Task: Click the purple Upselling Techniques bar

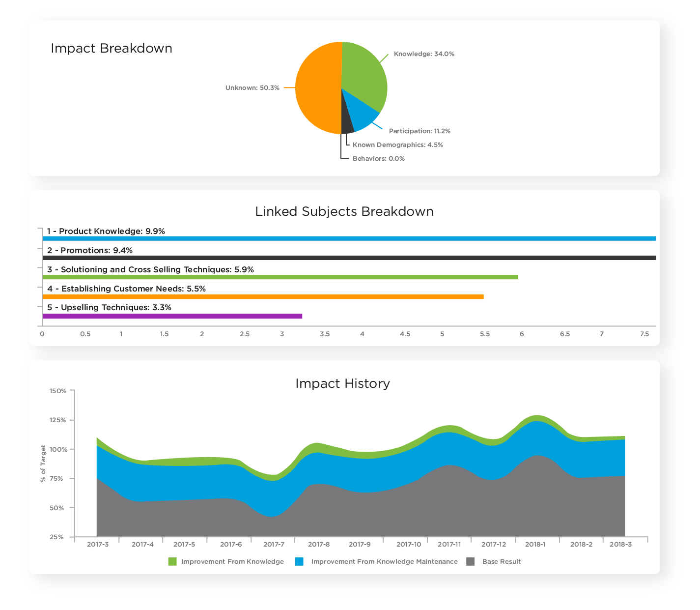Action: coord(172,316)
